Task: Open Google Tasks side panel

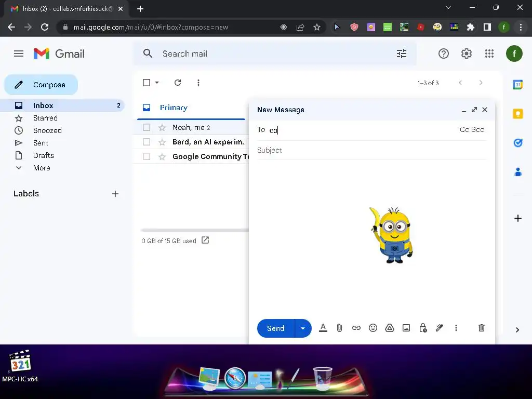Action: coord(518,143)
